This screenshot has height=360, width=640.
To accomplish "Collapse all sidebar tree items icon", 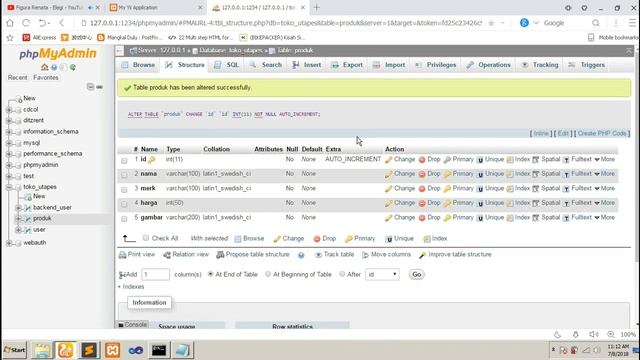I will pyautogui.click(x=90, y=87).
